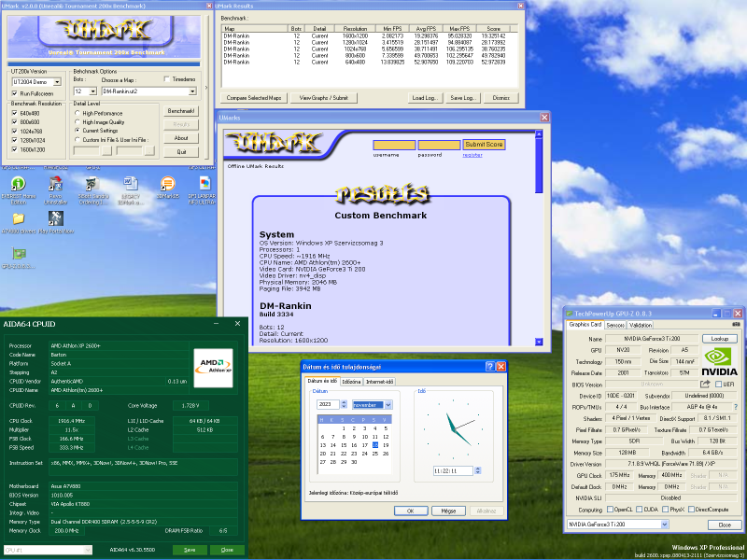
Task: Enable the Timedemo checkbox in UMark
Action: coord(167,79)
